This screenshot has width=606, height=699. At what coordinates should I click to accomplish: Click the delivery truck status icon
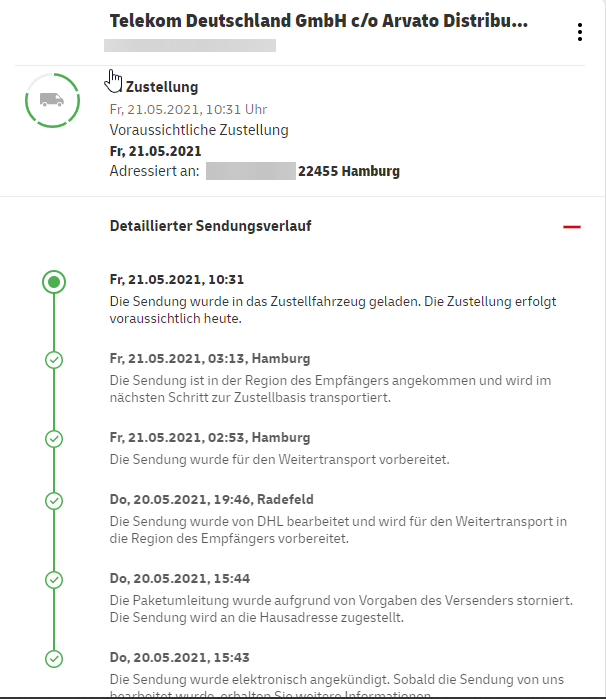coord(52,100)
